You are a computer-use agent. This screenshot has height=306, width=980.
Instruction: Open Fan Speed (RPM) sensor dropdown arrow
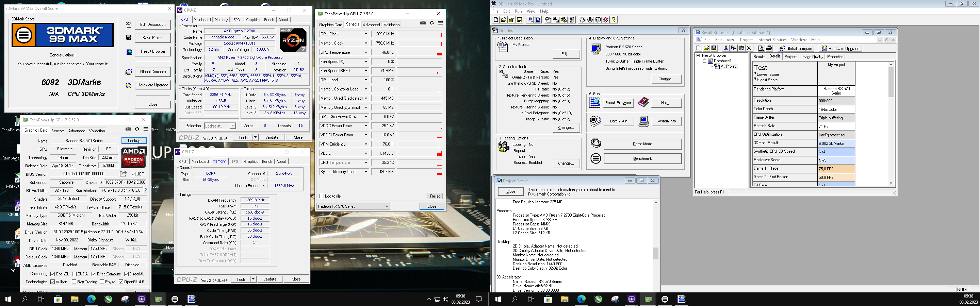[x=366, y=71]
